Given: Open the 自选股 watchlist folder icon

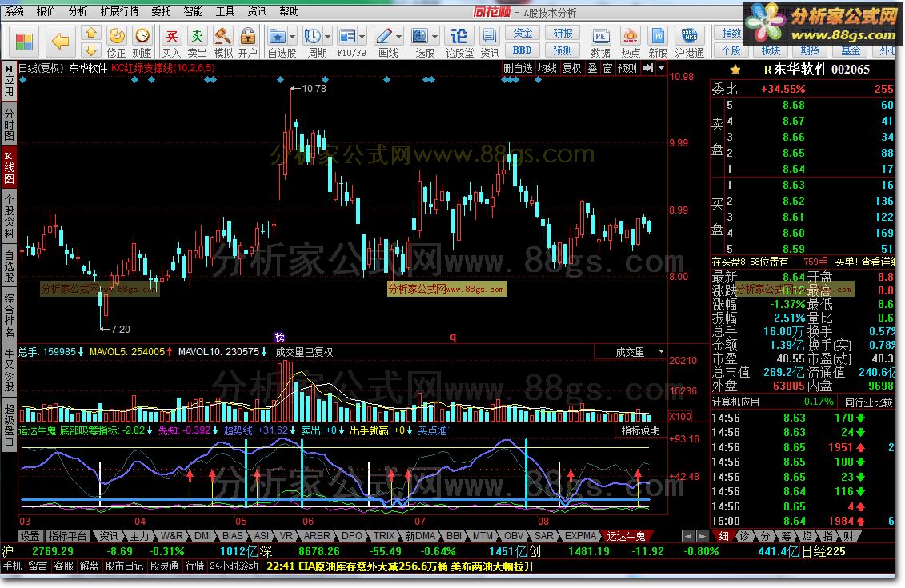Looking at the screenshot, I should (278, 36).
